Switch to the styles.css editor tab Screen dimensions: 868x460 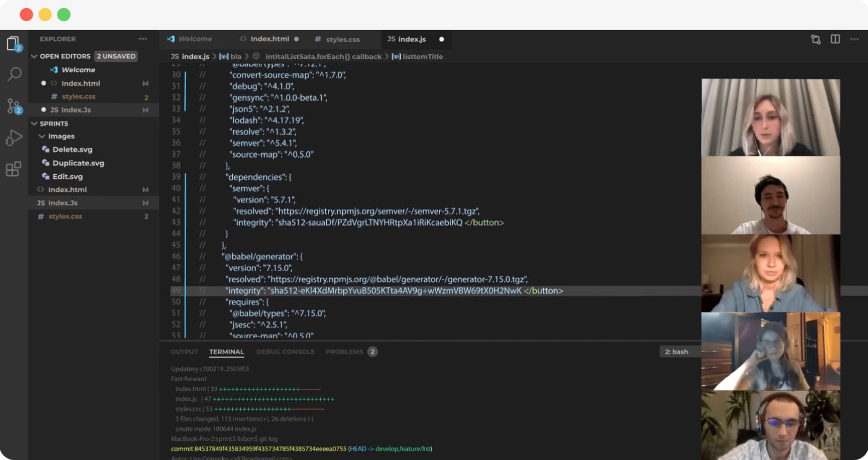pyautogui.click(x=343, y=39)
